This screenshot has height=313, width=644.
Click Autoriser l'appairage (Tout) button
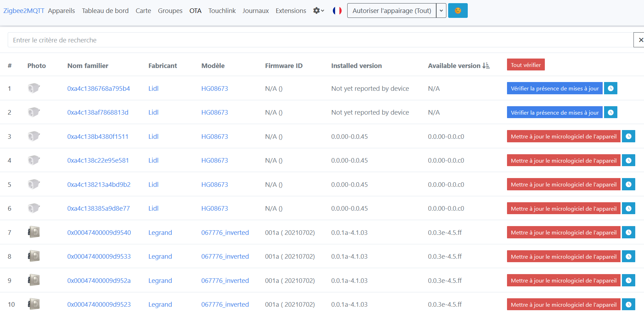(392, 11)
